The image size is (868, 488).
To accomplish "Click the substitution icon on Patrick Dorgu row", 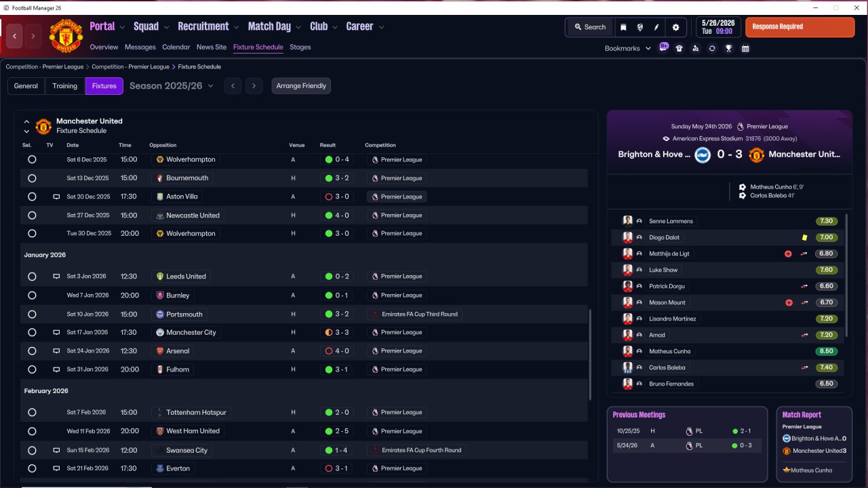I will [805, 286].
